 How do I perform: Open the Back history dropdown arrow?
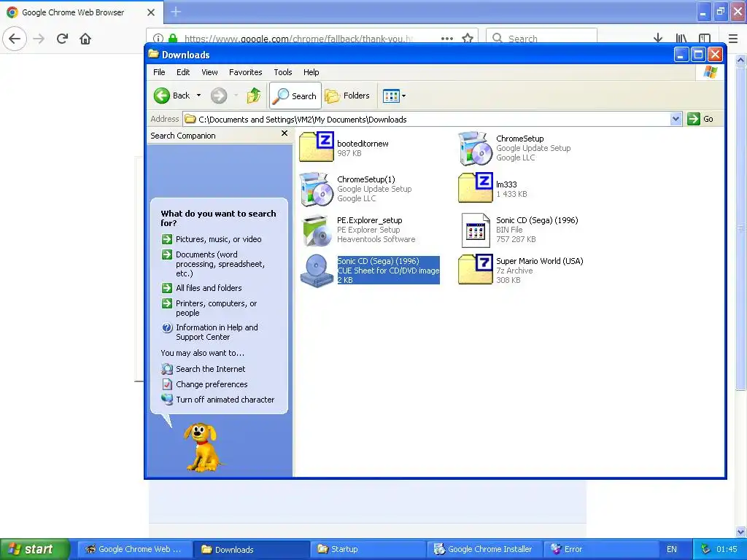click(198, 96)
